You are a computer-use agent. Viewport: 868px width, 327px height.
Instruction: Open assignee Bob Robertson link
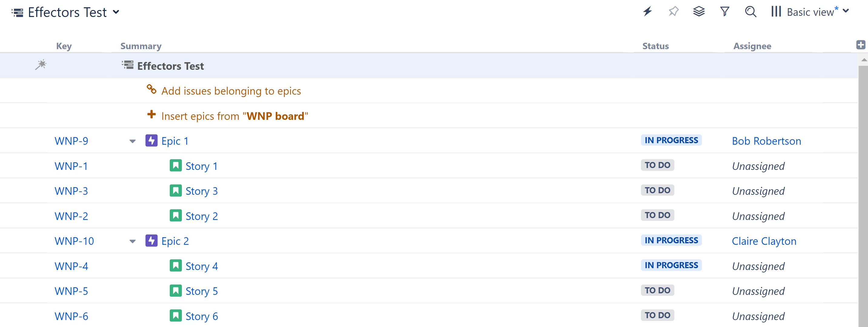(766, 141)
